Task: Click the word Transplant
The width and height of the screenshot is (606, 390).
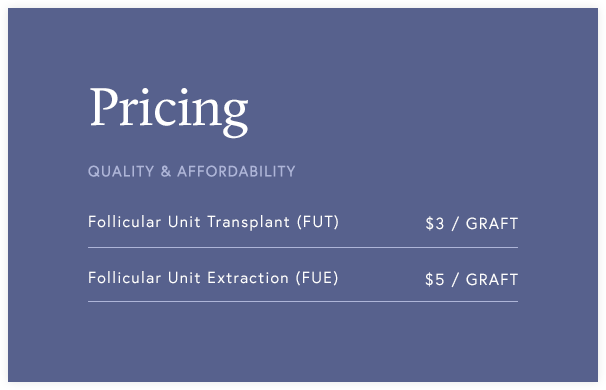Action: [x=249, y=223]
